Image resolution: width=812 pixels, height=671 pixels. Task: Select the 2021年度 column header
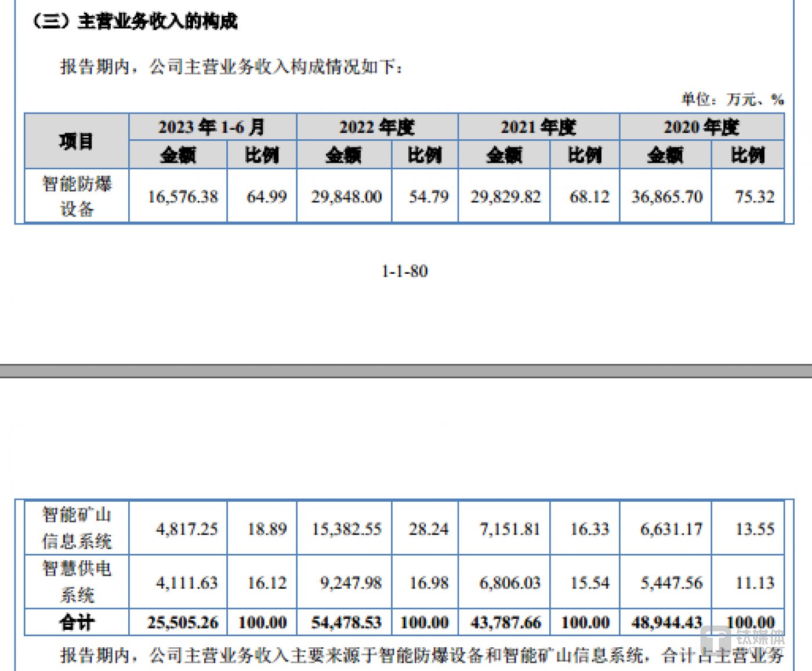(539, 127)
